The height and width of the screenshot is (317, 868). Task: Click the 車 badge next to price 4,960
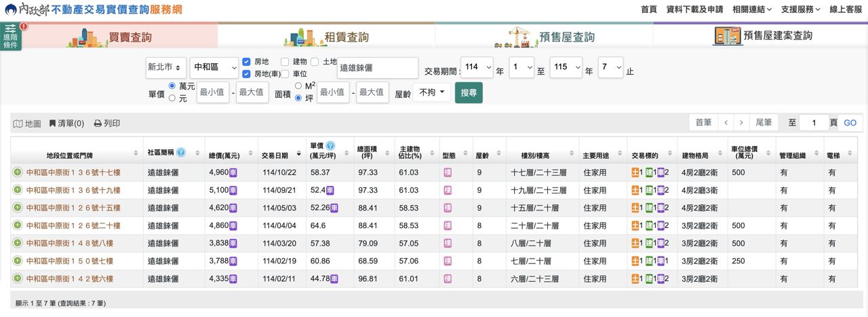pos(233,172)
